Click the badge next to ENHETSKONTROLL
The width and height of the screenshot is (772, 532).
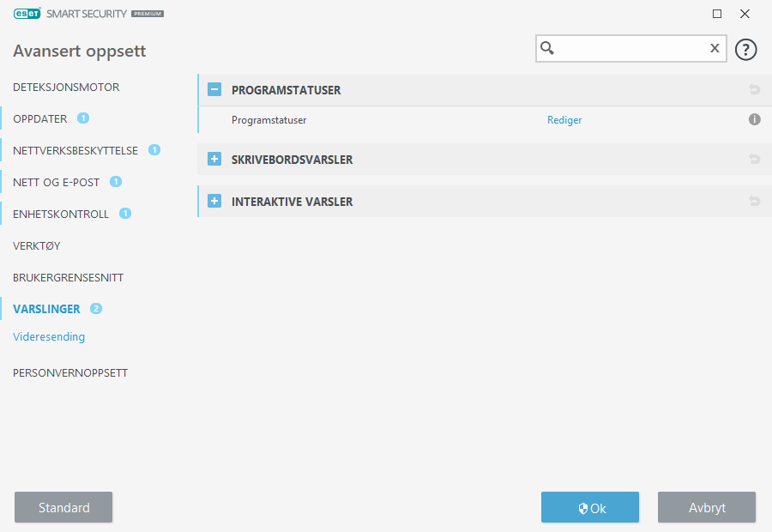tap(125, 214)
